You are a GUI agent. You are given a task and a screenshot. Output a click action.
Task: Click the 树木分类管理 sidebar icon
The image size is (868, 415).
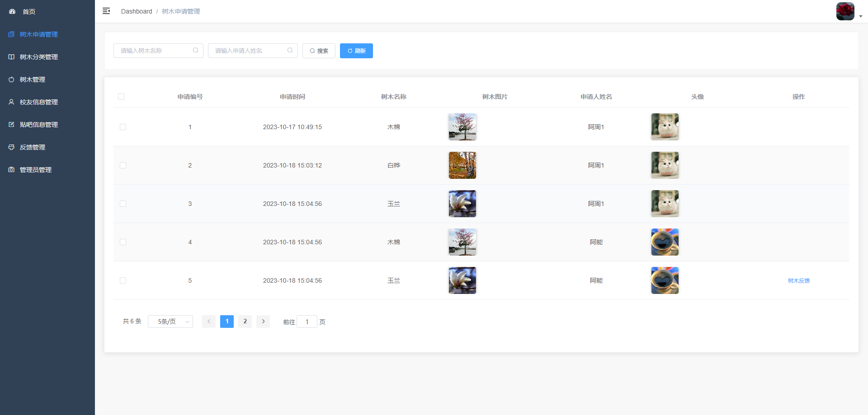point(11,57)
